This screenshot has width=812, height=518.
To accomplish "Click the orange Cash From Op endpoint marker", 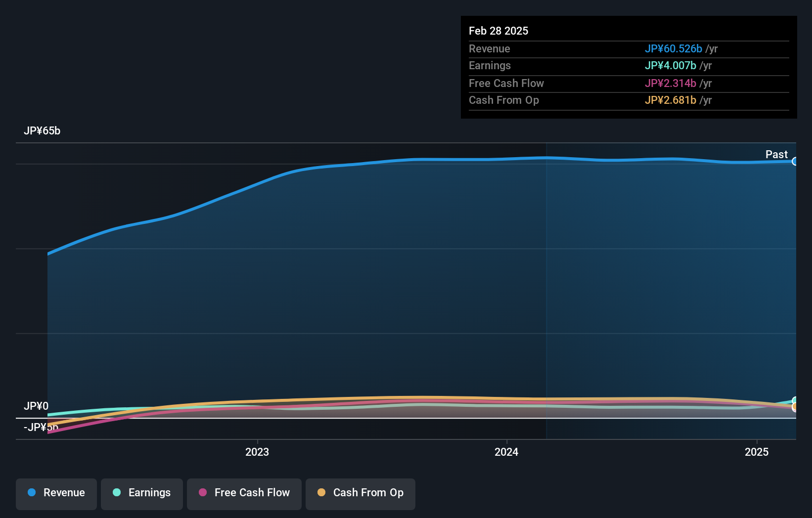I will pos(795,407).
